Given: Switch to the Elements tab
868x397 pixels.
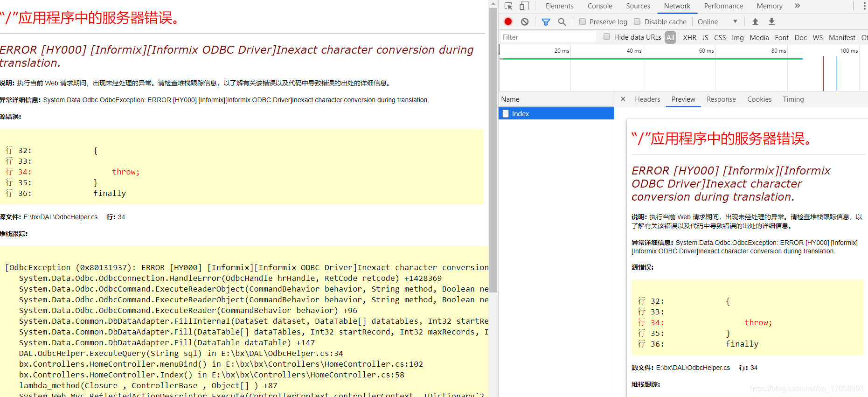Looking at the screenshot, I should (x=559, y=6).
